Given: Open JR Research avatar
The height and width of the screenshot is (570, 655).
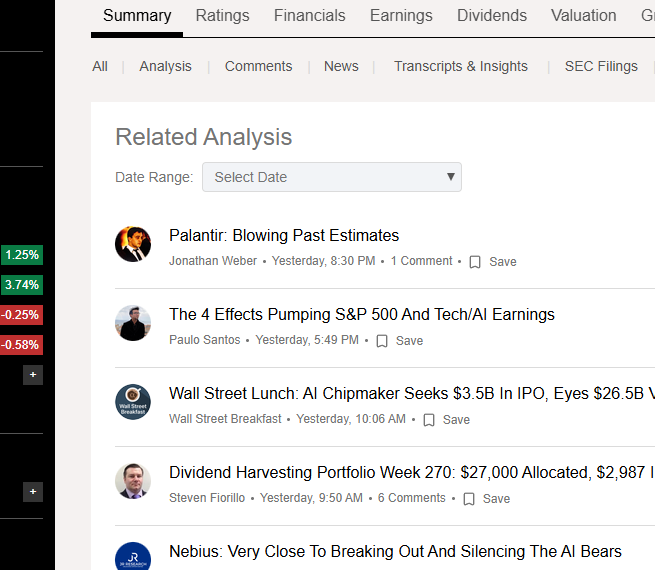Looking at the screenshot, I should (x=133, y=556).
